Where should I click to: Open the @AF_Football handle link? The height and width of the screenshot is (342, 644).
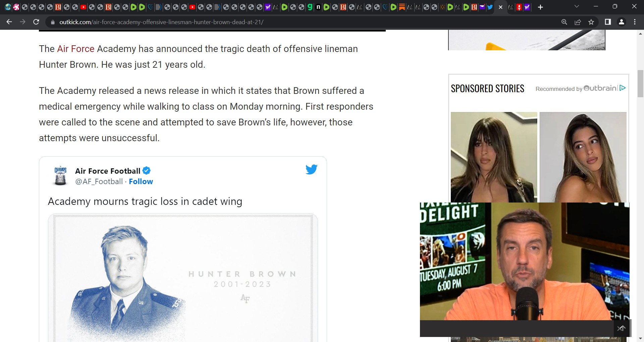coord(99,181)
